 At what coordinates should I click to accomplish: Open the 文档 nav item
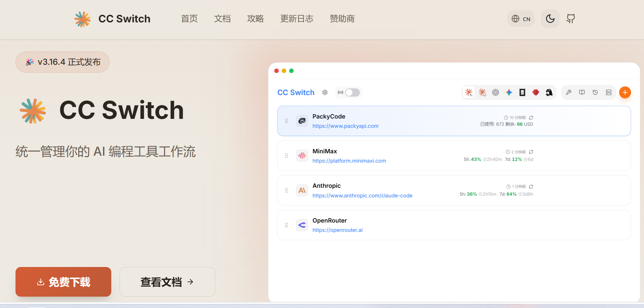pyautogui.click(x=223, y=19)
